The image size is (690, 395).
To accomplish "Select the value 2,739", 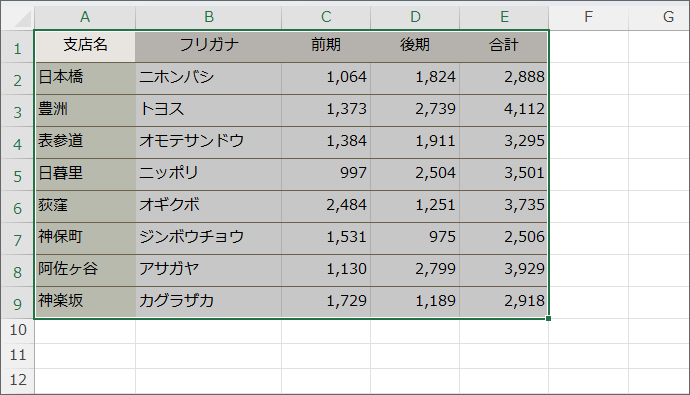I will coord(415,110).
